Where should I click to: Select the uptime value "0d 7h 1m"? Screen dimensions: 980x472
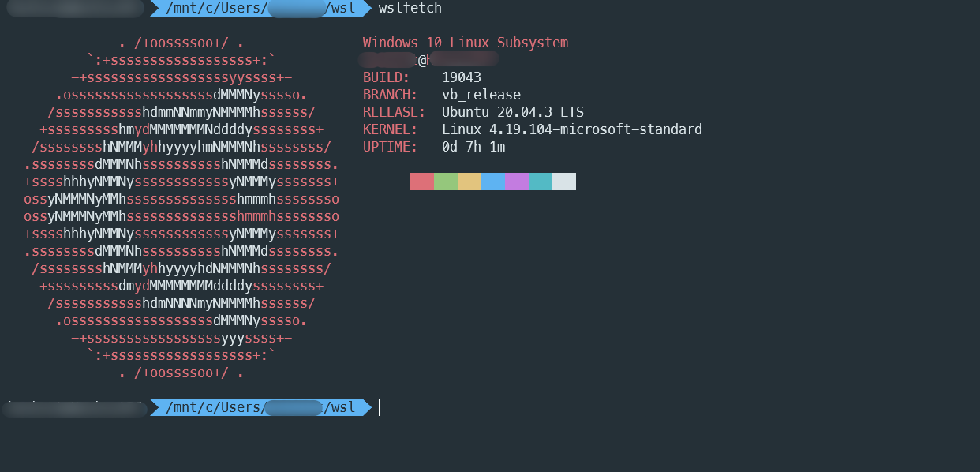473,147
